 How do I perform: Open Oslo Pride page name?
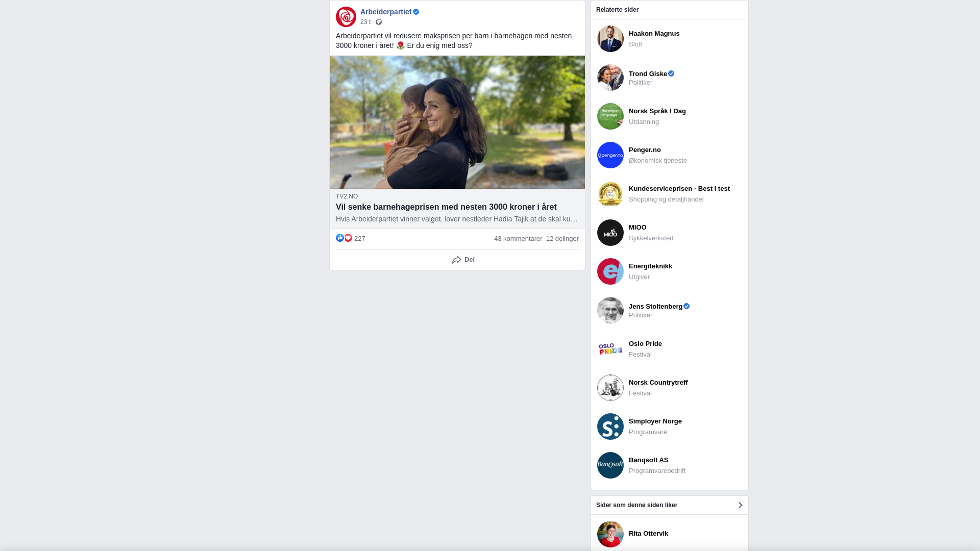645,343
